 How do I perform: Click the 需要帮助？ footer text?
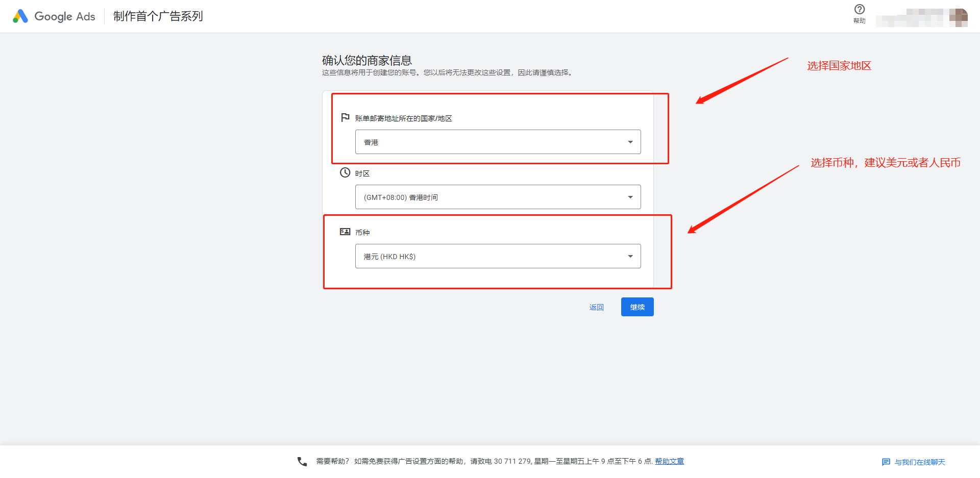[332, 461]
